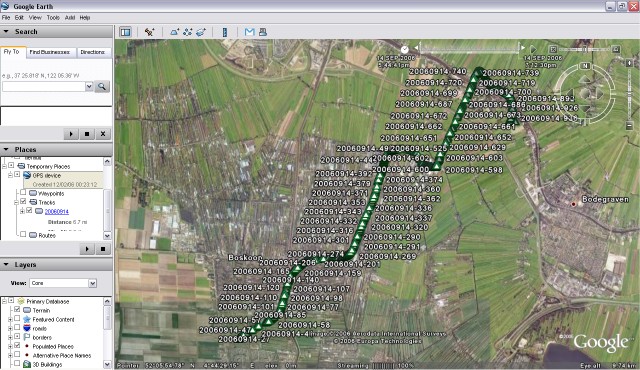640x370 pixels.
Task: Enable the Routes checkbox
Action: pyautogui.click(x=23, y=235)
